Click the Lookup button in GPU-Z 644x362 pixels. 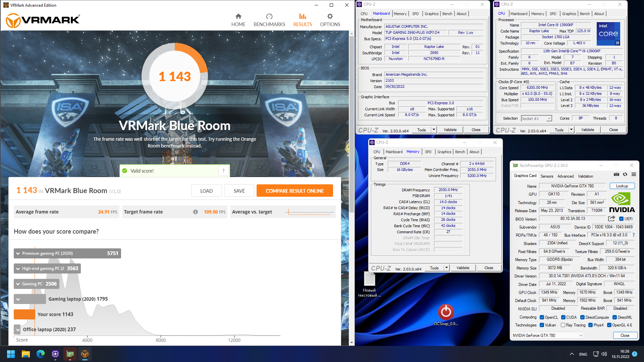pos(622,186)
